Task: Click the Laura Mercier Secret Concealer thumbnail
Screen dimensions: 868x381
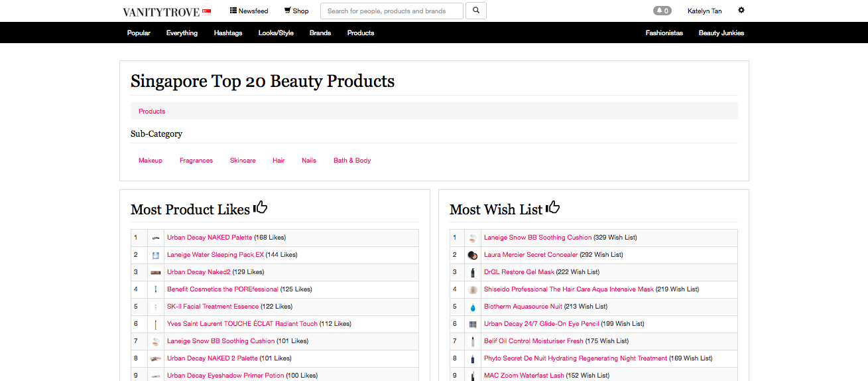Action: coord(473,255)
